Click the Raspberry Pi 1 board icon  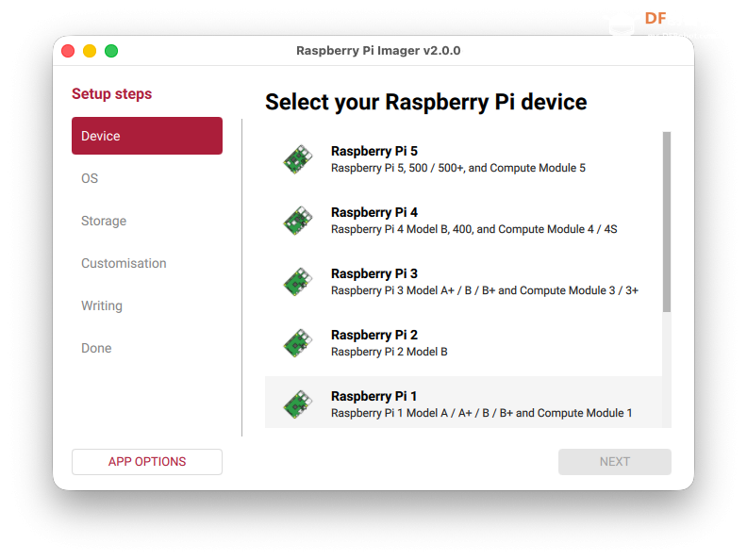tap(298, 404)
